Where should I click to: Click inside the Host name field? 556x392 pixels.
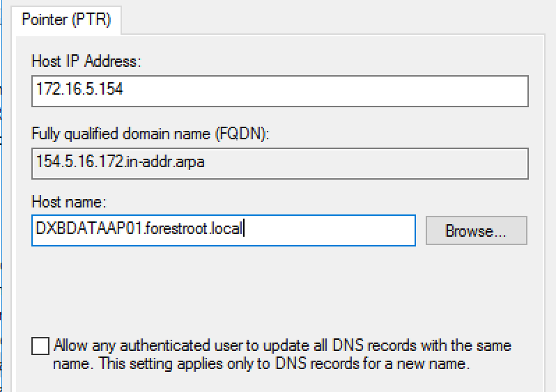click(x=224, y=230)
